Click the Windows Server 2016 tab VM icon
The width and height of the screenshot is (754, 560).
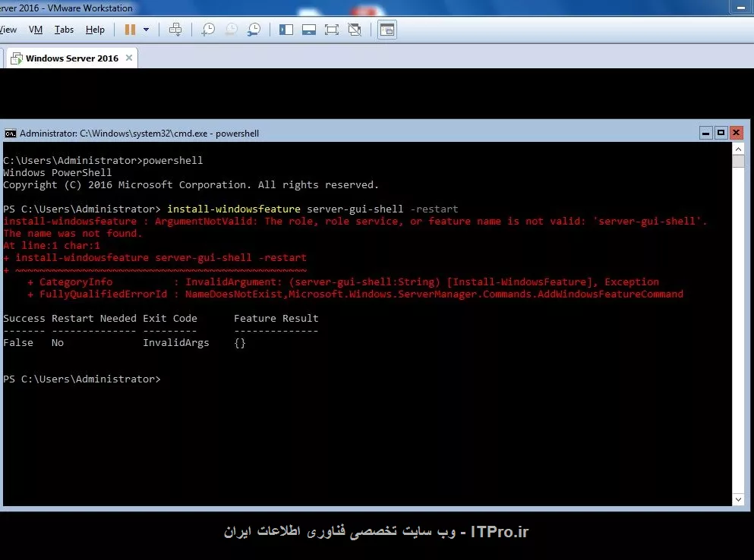click(17, 58)
